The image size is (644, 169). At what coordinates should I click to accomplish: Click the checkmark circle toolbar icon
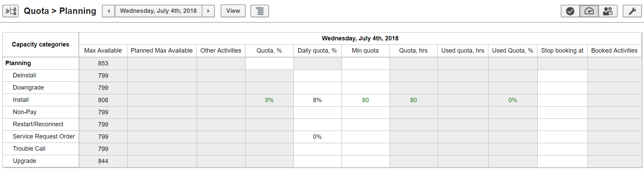[570, 11]
